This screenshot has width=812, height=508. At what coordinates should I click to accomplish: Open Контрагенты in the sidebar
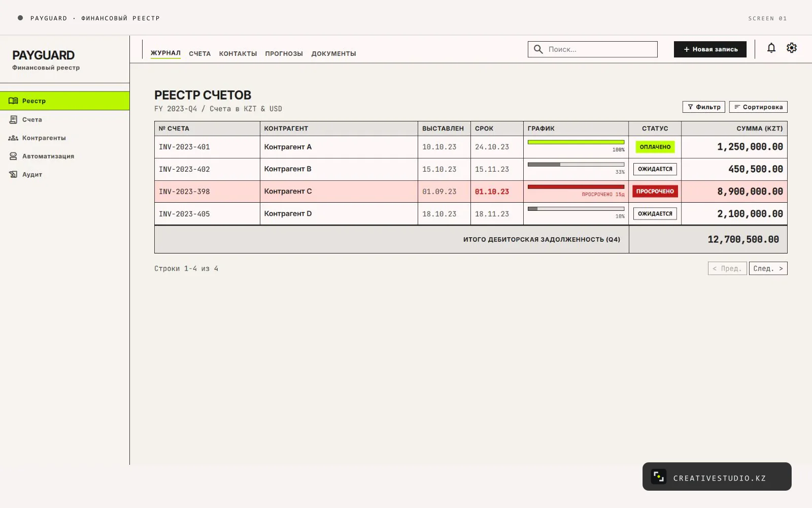65,138
